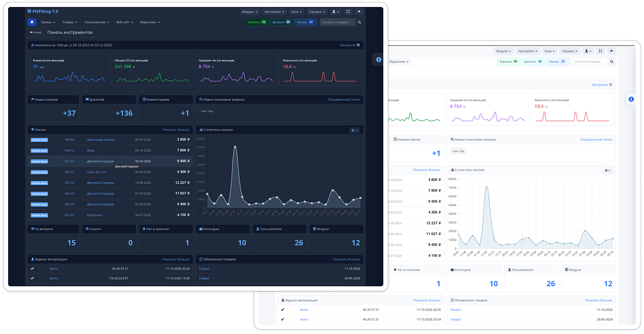Open chart gear dropdown in dark window

[x=355, y=130]
